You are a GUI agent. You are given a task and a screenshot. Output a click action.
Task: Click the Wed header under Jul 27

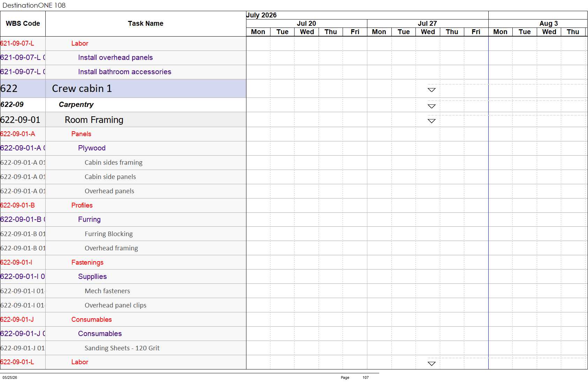[428, 32]
